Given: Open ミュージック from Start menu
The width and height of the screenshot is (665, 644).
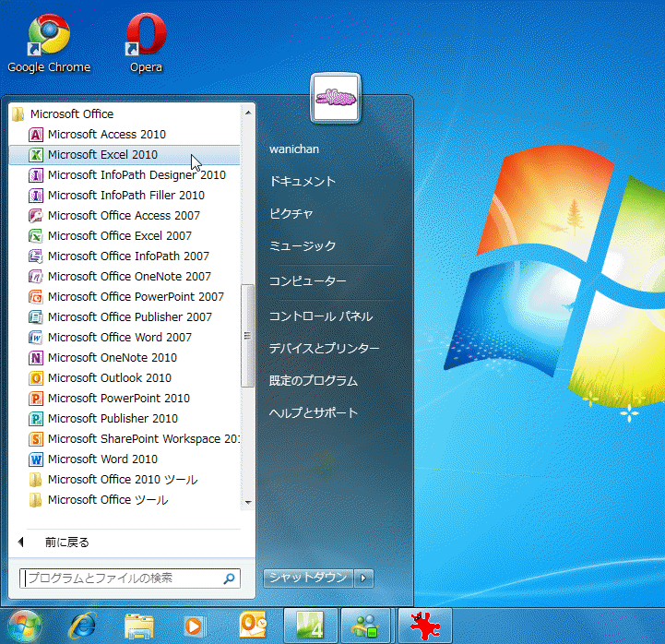Looking at the screenshot, I should tap(303, 246).
